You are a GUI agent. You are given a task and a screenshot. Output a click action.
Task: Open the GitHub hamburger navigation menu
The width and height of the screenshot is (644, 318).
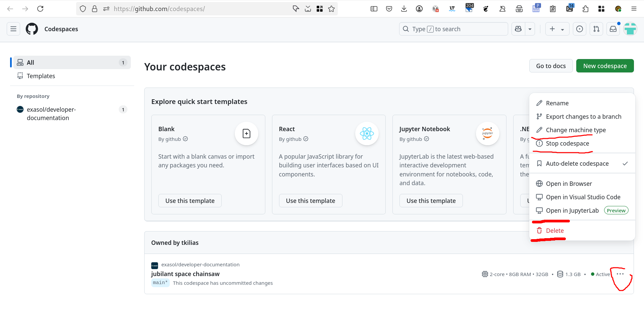(x=13, y=29)
